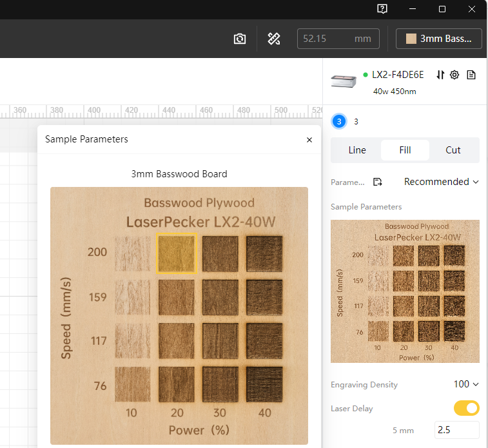The height and width of the screenshot is (448, 488).
Task: Click the switch device arrows icon
Action: coord(440,75)
